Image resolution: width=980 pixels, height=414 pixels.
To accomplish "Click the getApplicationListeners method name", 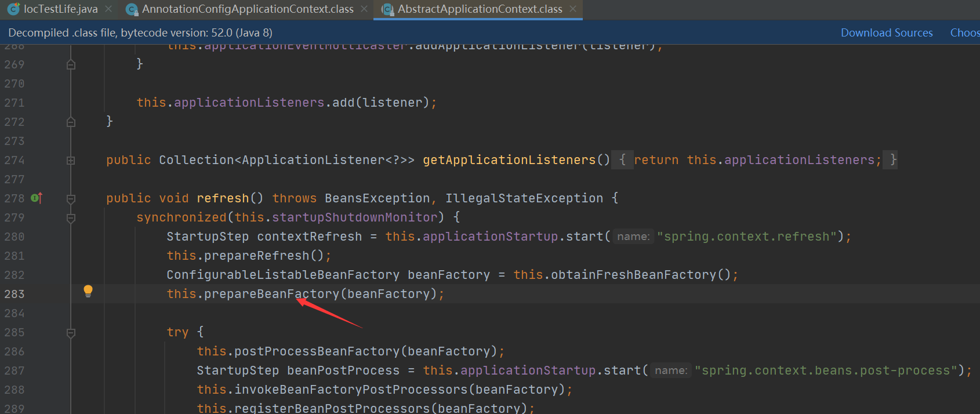I will coord(509,160).
